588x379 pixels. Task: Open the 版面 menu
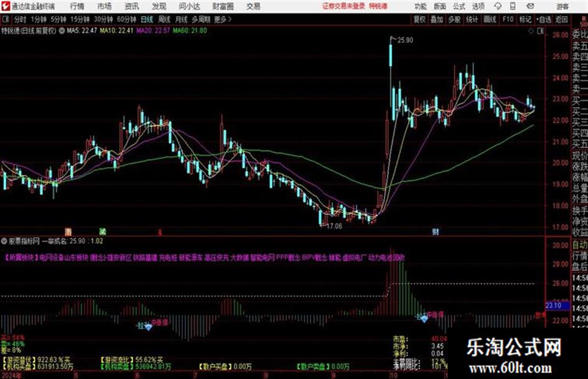[439, 6]
